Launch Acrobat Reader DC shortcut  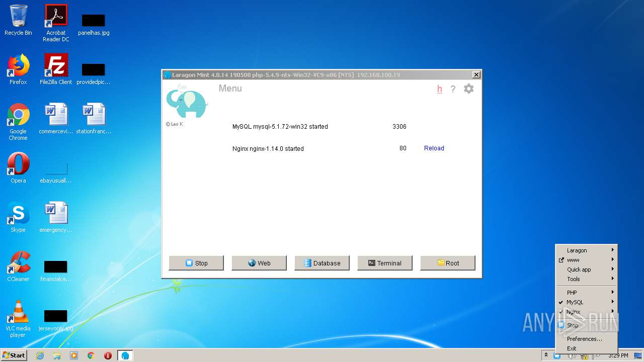coord(56,23)
